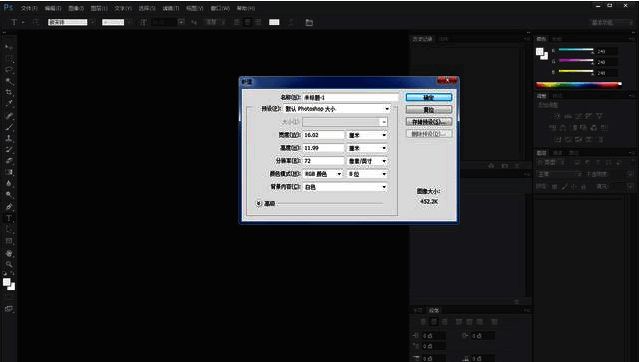Open the 图像 menu
This screenshot has height=362, width=640.
click(x=76, y=8)
